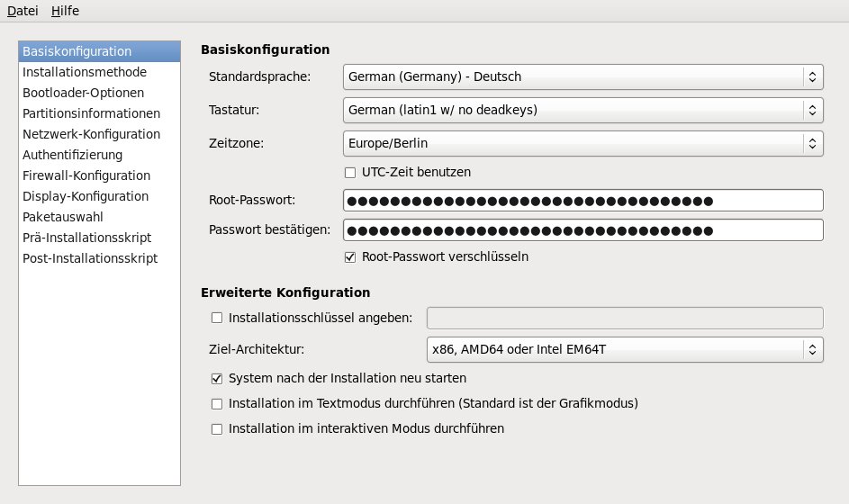
Task: Toggle Installationsschlüssel angeben checkbox
Action: (217, 318)
